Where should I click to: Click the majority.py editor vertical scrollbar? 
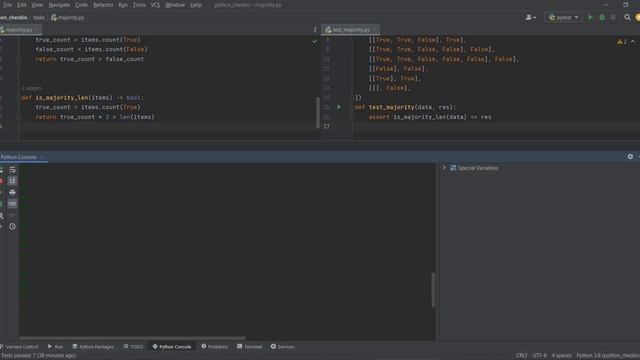pyautogui.click(x=318, y=112)
